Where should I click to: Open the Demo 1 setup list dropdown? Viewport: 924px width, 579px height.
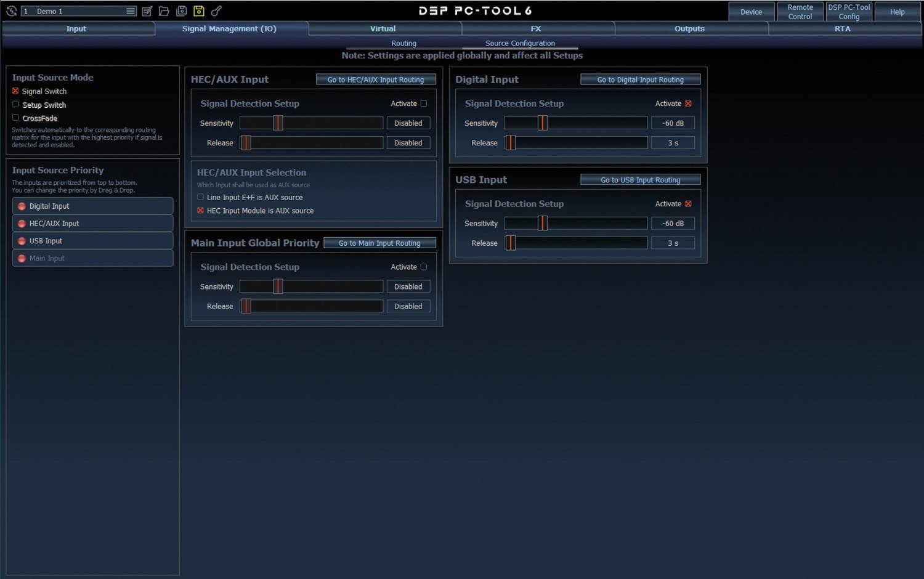tap(130, 11)
